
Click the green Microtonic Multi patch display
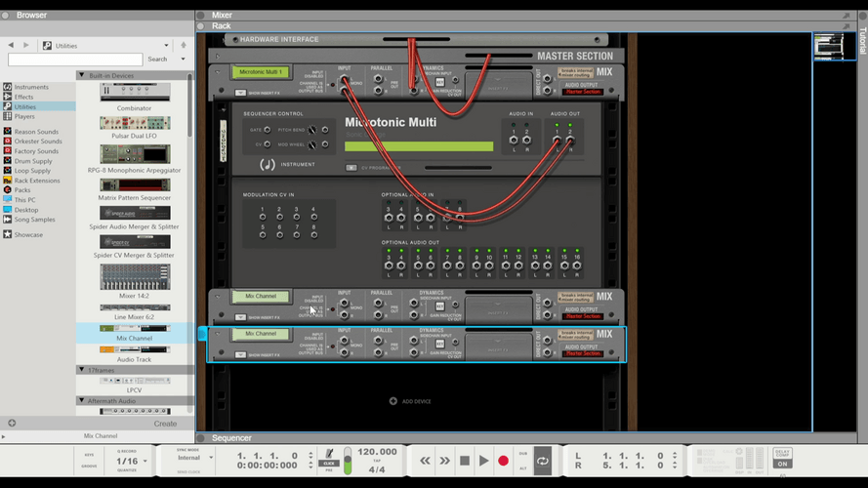click(419, 146)
